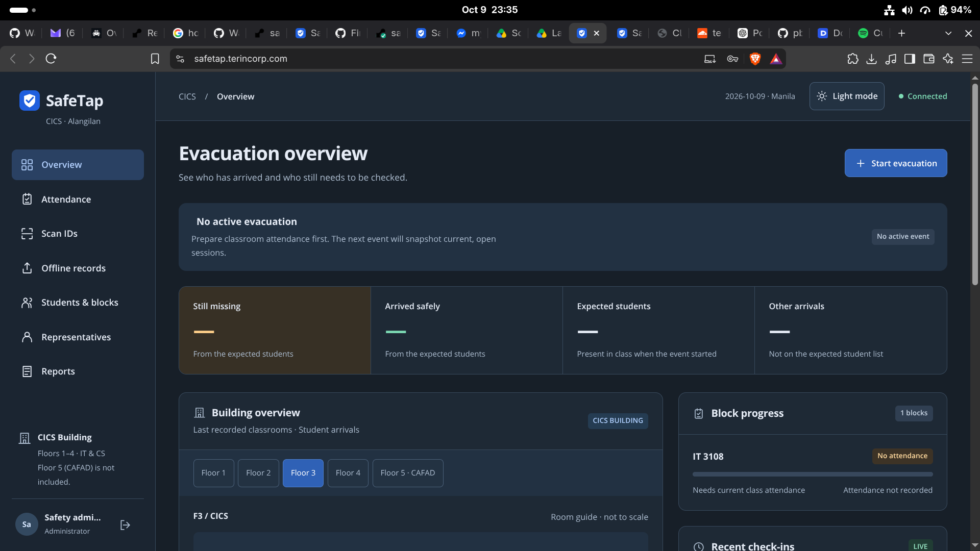Open a new browser tab

coord(902,33)
